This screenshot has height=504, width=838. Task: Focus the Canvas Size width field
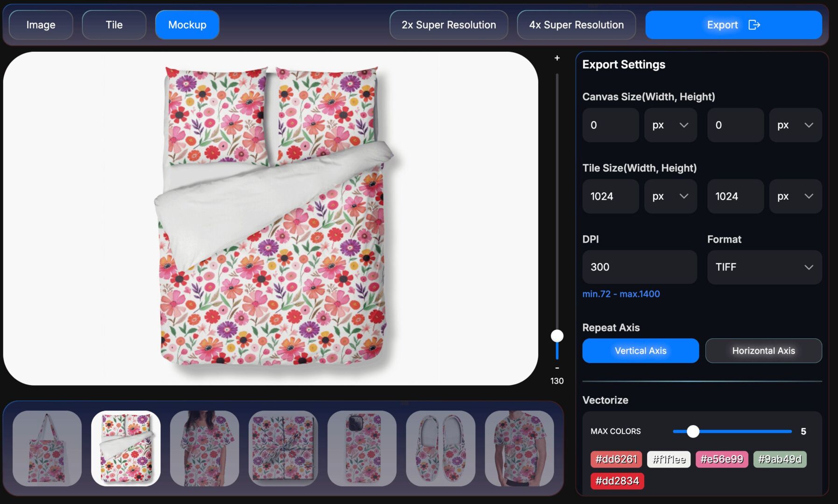pyautogui.click(x=611, y=125)
